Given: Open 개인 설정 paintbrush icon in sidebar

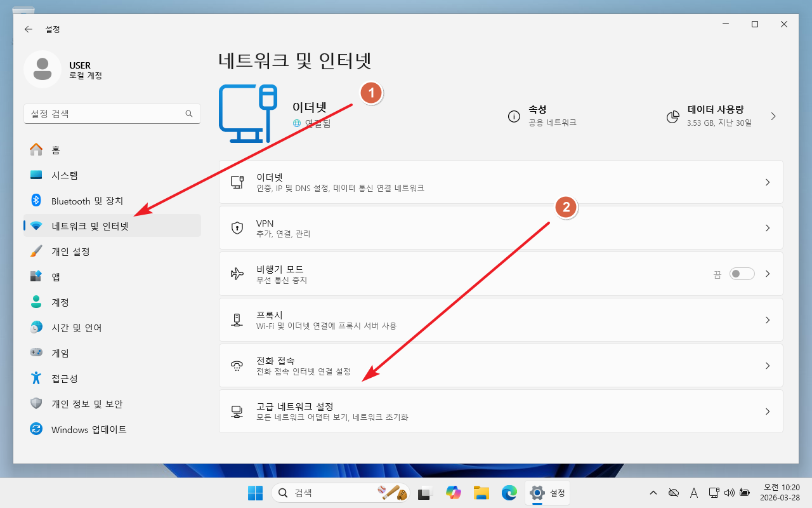Looking at the screenshot, I should tap(36, 251).
